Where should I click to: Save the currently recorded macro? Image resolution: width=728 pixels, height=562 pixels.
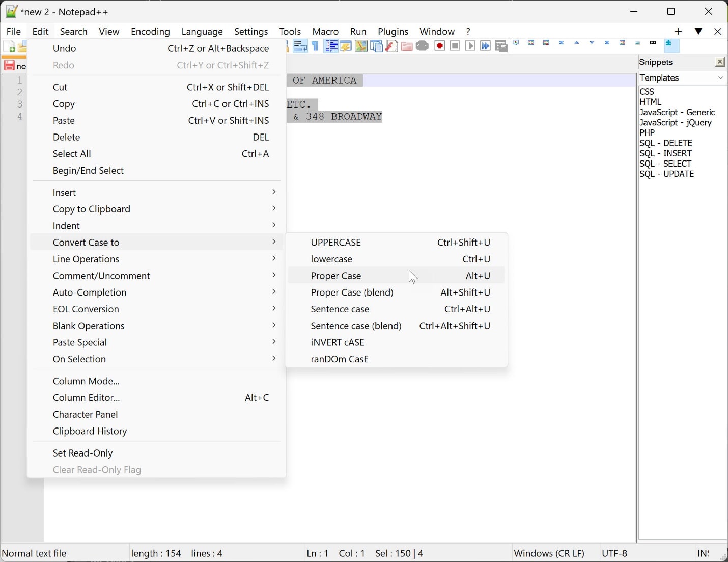click(x=502, y=46)
